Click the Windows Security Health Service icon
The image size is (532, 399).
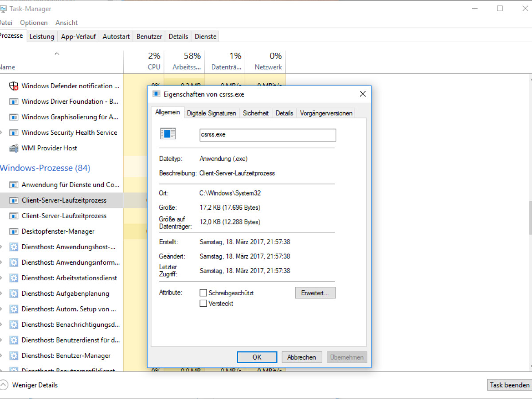click(14, 133)
